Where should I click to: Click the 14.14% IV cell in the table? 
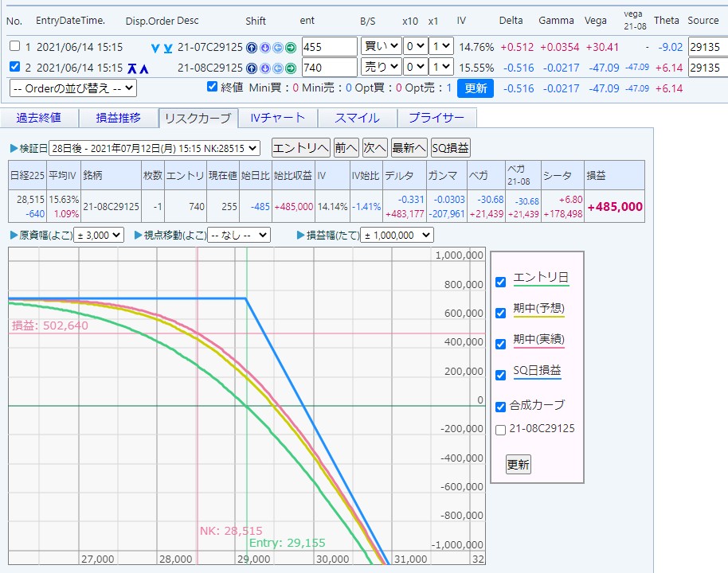(x=332, y=206)
